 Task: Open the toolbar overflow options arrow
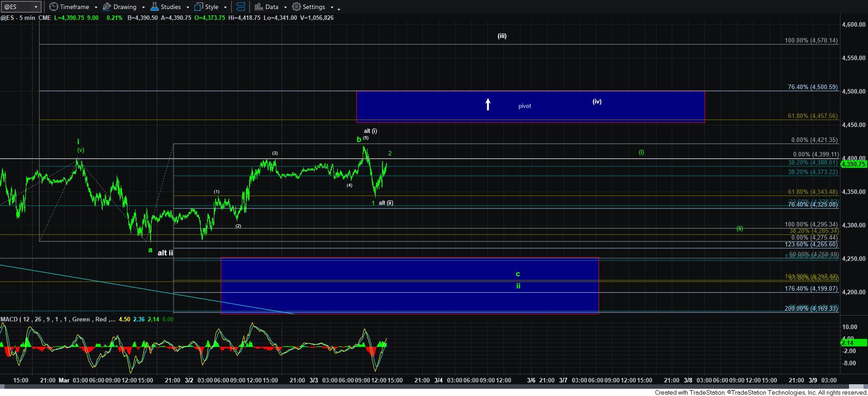[x=339, y=9]
